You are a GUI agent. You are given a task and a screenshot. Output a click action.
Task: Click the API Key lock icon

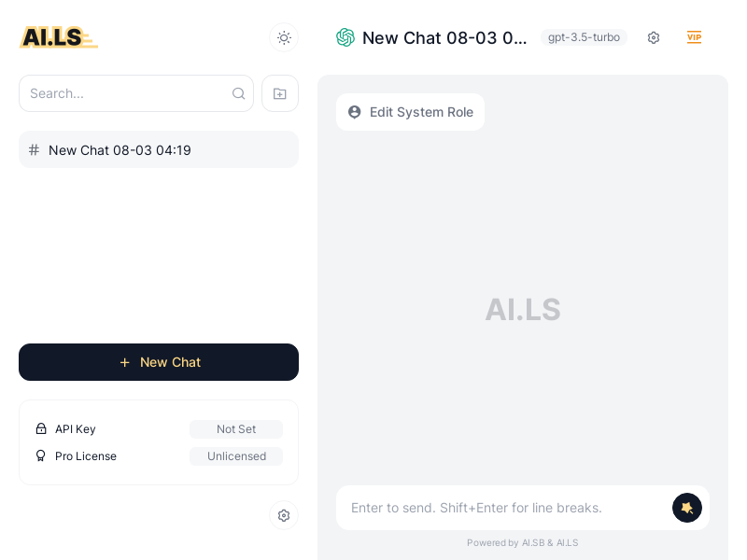(x=41, y=428)
